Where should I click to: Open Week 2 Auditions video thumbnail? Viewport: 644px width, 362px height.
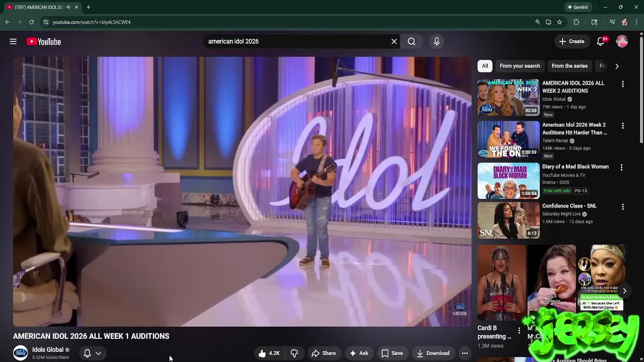click(x=508, y=97)
